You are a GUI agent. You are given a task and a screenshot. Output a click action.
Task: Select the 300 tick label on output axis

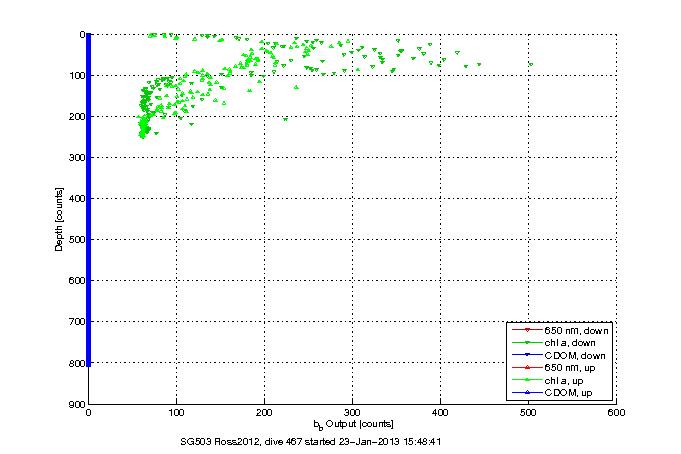pyautogui.click(x=352, y=413)
